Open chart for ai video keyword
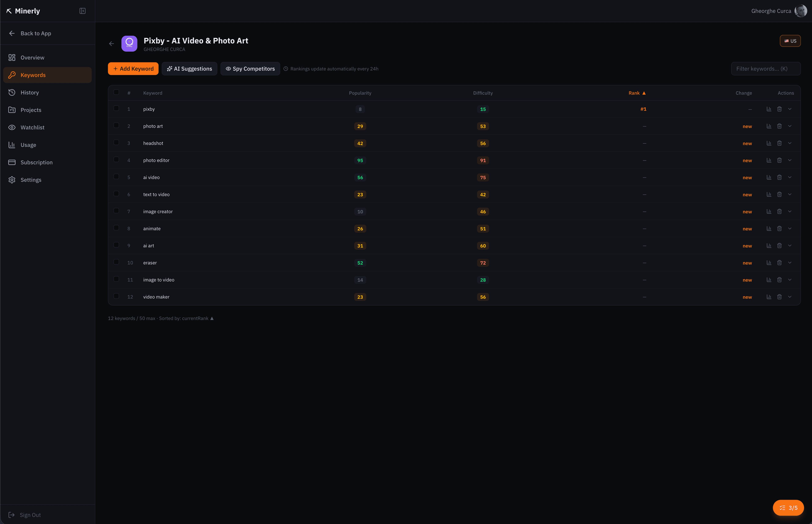The width and height of the screenshot is (812, 524). pyautogui.click(x=769, y=177)
